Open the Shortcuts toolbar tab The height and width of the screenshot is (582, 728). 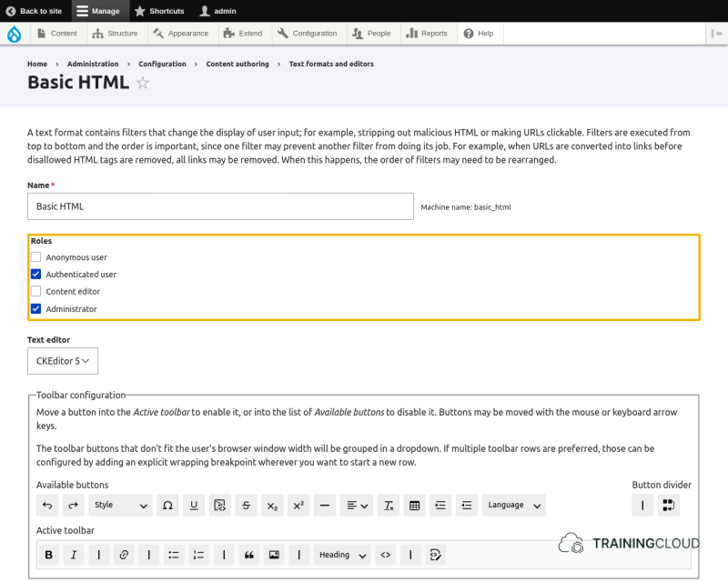click(159, 11)
